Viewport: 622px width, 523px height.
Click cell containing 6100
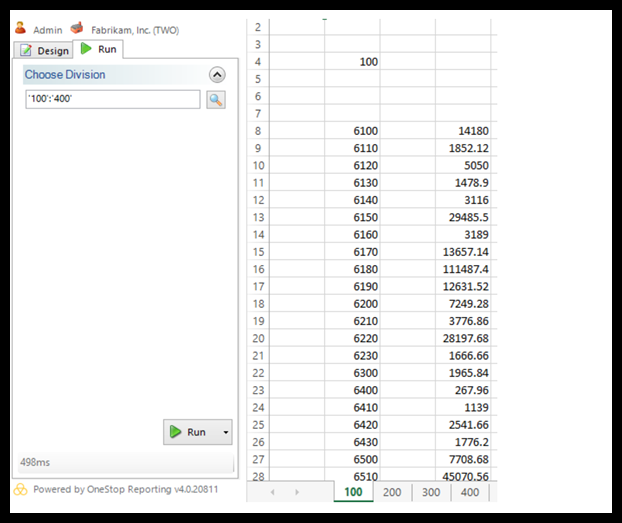[353, 131]
